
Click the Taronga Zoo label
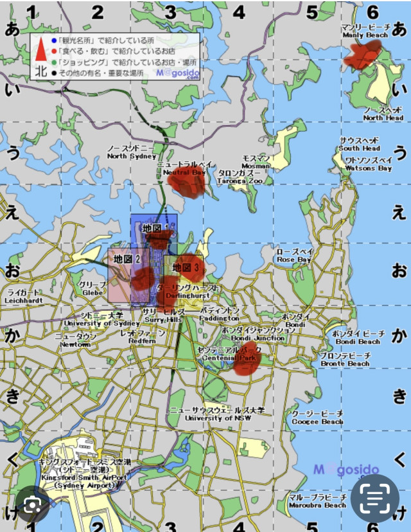tap(240, 181)
